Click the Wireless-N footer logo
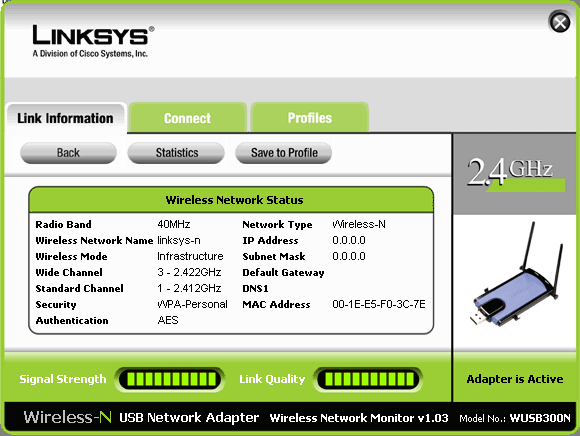The width and height of the screenshot is (580, 436). 68,417
